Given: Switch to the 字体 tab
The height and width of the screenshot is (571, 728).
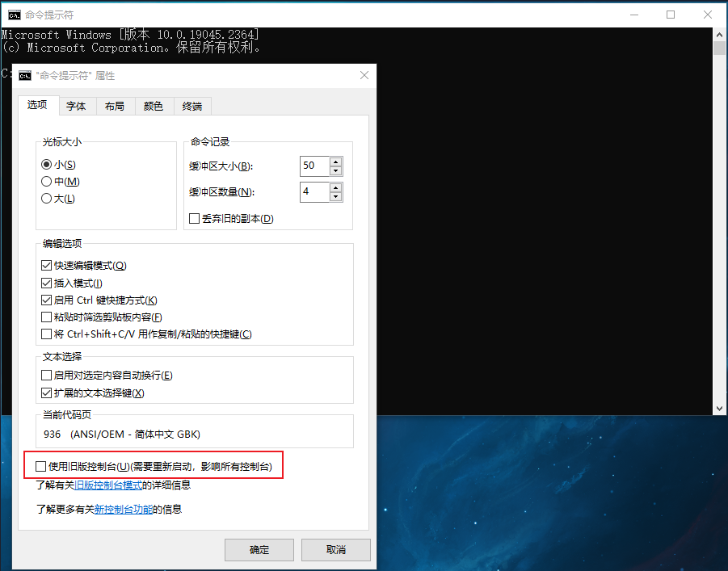Looking at the screenshot, I should coord(76,106).
